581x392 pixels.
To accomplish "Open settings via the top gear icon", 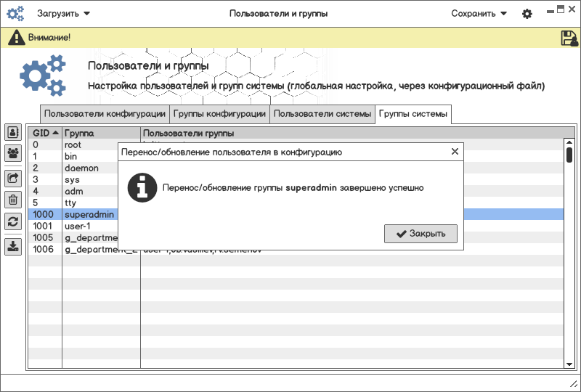I will pyautogui.click(x=527, y=14).
